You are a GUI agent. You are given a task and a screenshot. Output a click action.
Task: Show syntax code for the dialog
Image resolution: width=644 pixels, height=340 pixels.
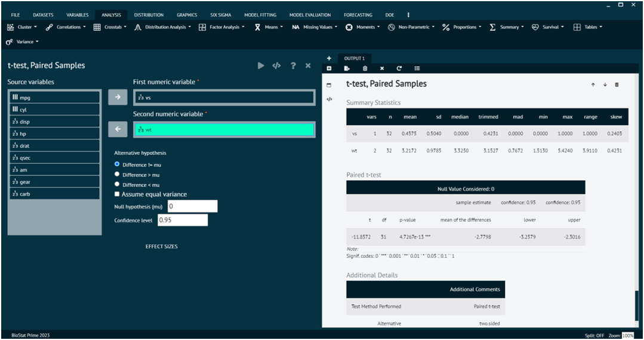276,66
